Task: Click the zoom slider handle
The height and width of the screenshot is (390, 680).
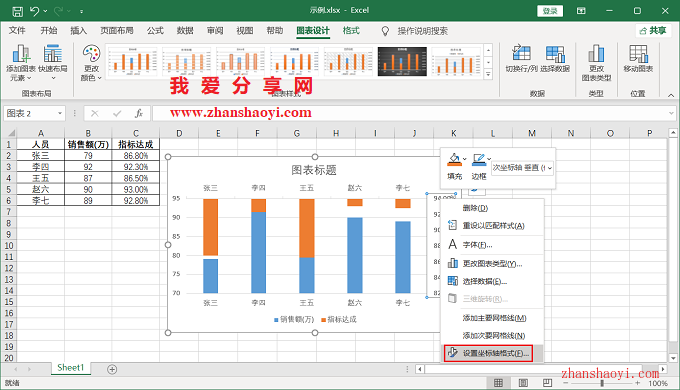Action: coord(602,383)
